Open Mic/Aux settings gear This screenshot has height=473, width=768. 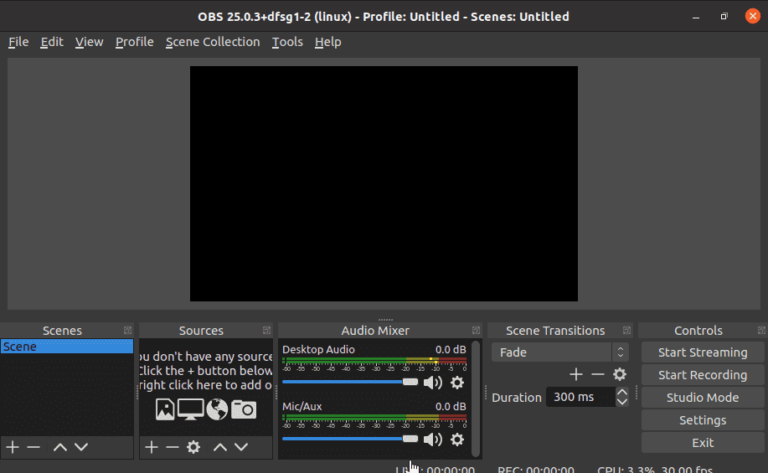pos(457,439)
